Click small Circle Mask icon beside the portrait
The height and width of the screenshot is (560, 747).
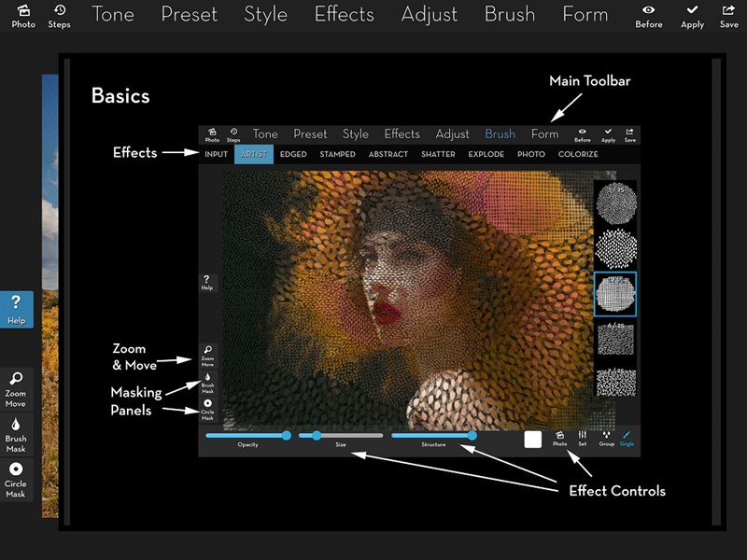pos(207,410)
